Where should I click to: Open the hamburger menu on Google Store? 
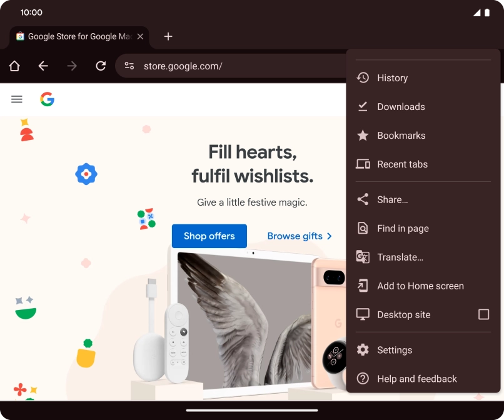click(x=17, y=99)
